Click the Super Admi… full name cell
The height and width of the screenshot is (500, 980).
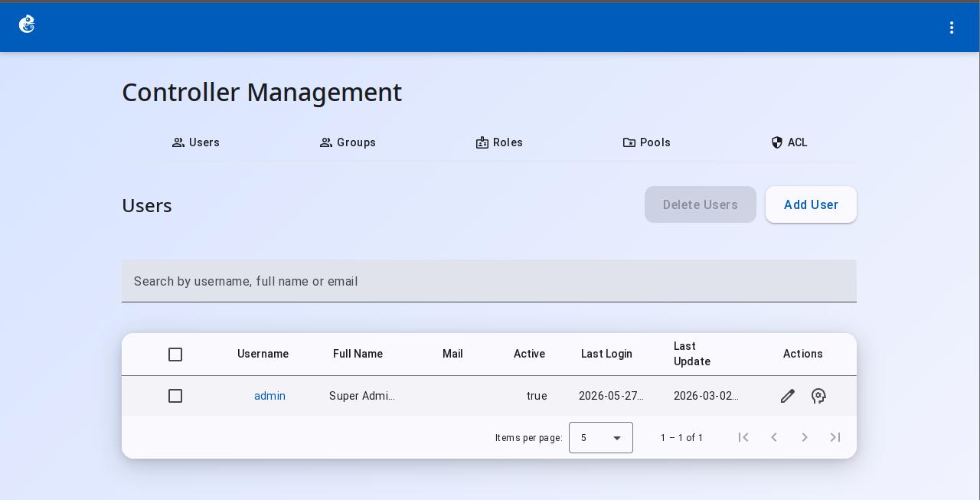(x=362, y=396)
